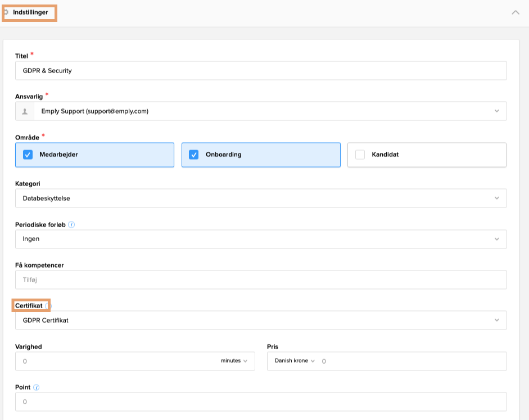The width and height of the screenshot is (529, 420).
Task: Click info icon next to Certifikat
Action: 47,306
